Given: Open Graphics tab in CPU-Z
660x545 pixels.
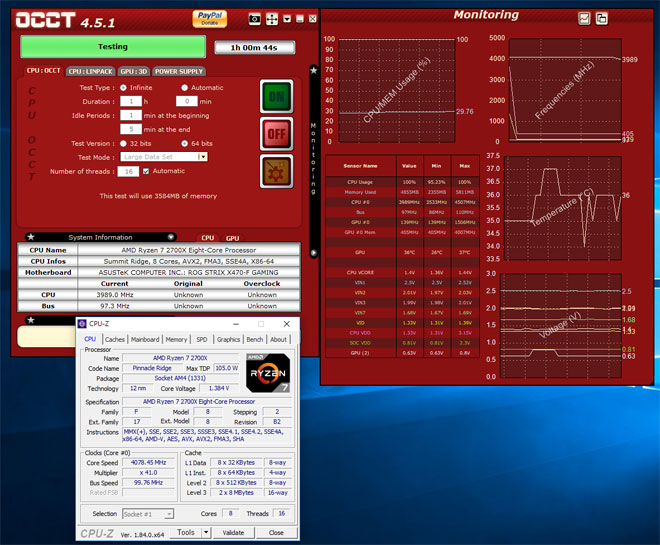Looking at the screenshot, I should pos(228,339).
